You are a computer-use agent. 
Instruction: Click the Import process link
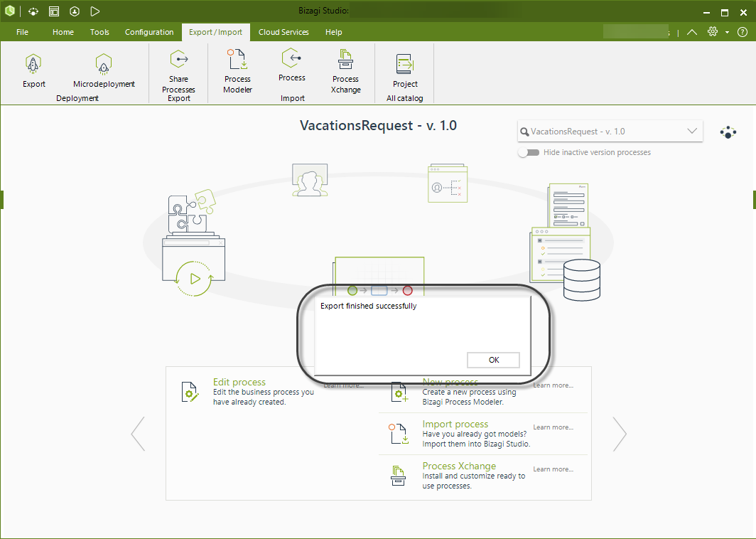point(455,424)
